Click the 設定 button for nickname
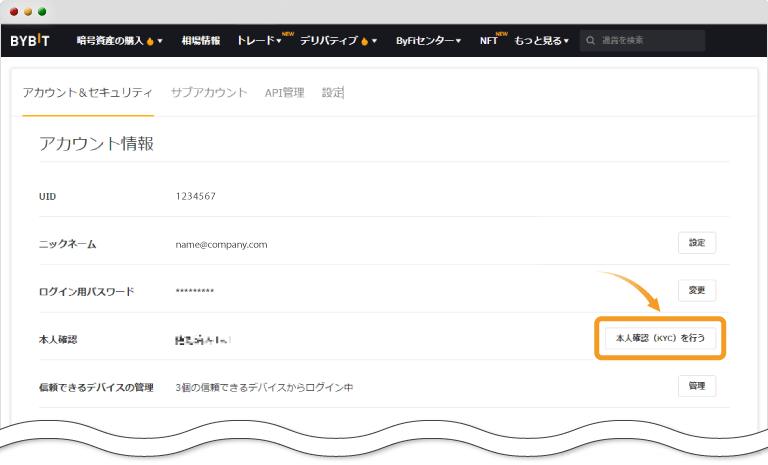Viewport: 768px width, 465px height. [697, 243]
